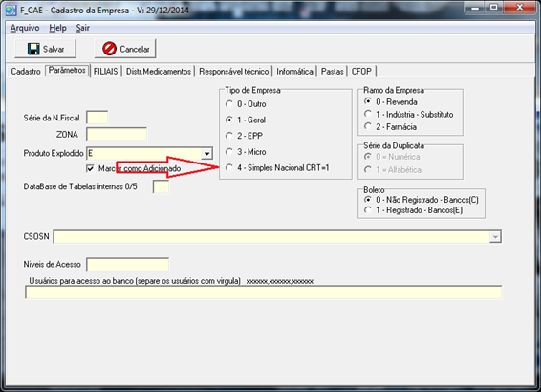541x392 pixels.
Task: Expand the Produto Explodido dropdown arrow
Action: pos(206,153)
